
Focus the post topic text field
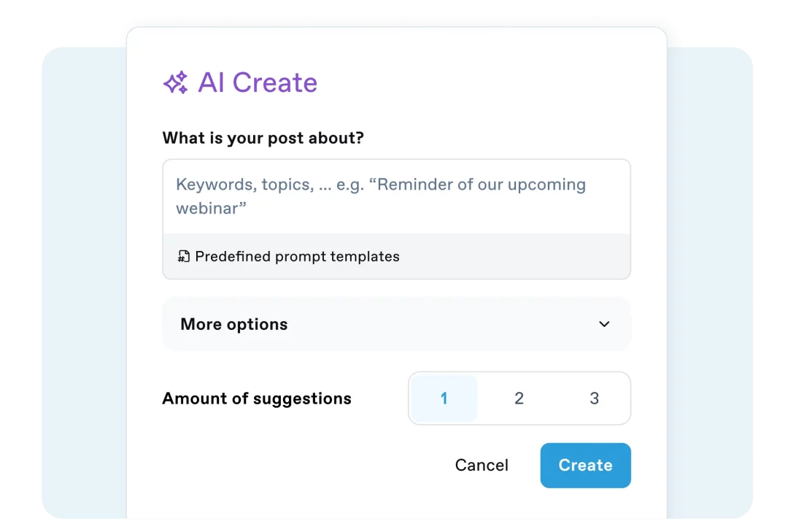click(x=396, y=196)
